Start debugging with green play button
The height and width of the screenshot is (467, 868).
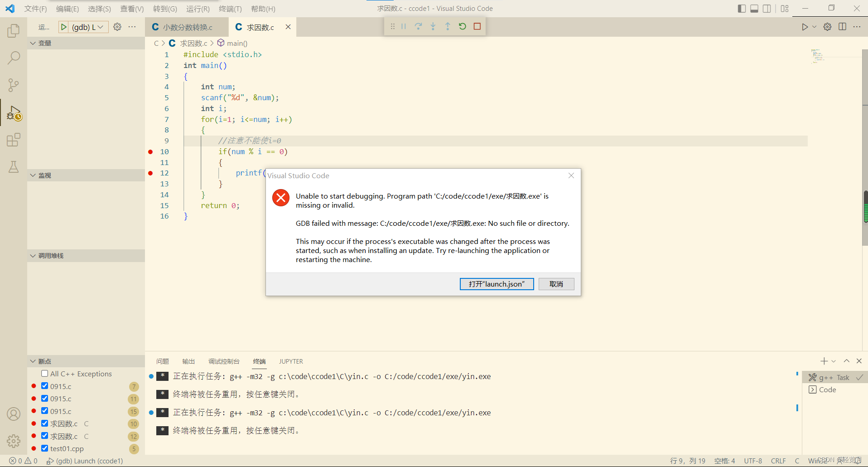(x=64, y=27)
